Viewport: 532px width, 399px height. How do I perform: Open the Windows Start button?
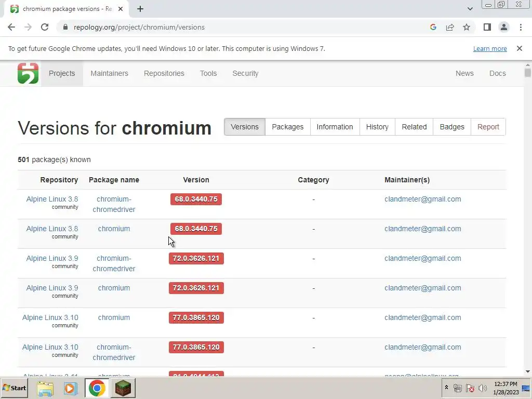14,388
